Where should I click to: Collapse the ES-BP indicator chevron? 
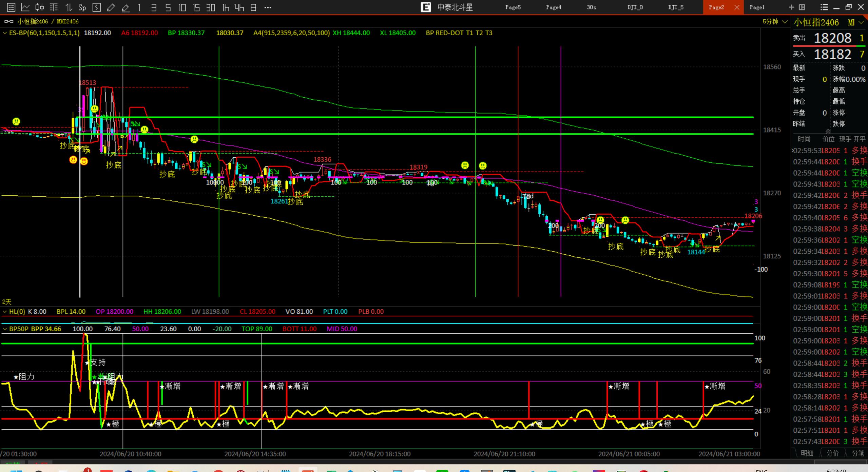[5, 33]
